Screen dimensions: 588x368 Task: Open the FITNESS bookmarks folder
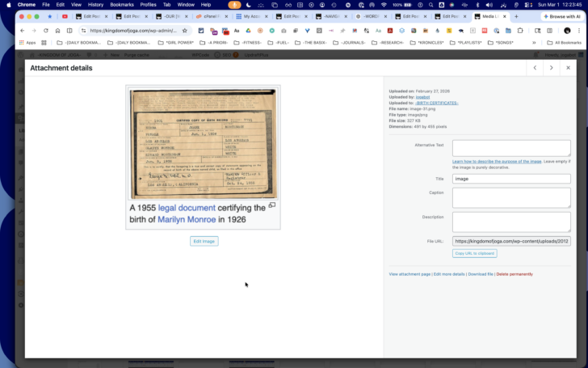(x=247, y=43)
